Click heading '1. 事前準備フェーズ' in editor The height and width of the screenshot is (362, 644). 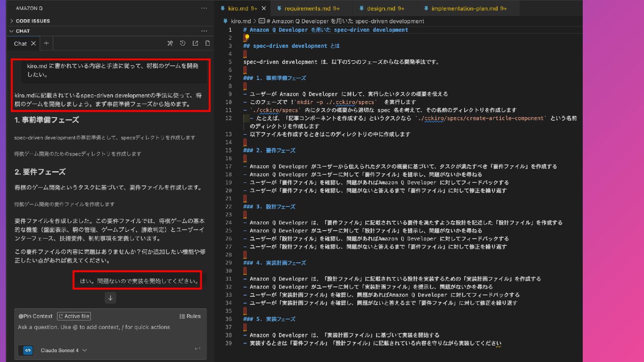(x=275, y=78)
